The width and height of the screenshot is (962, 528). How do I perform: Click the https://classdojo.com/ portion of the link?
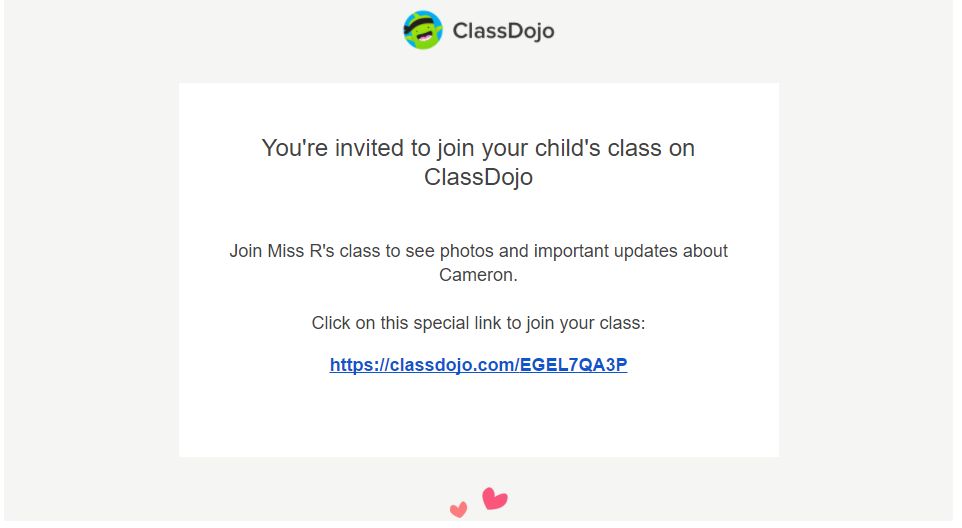(424, 365)
